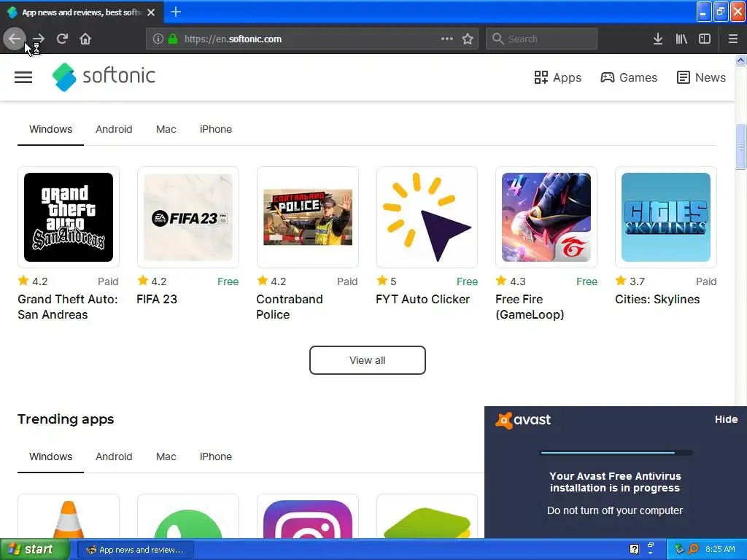The height and width of the screenshot is (560, 747).
Task: Select the top Mac platform tab
Action: pyautogui.click(x=166, y=129)
